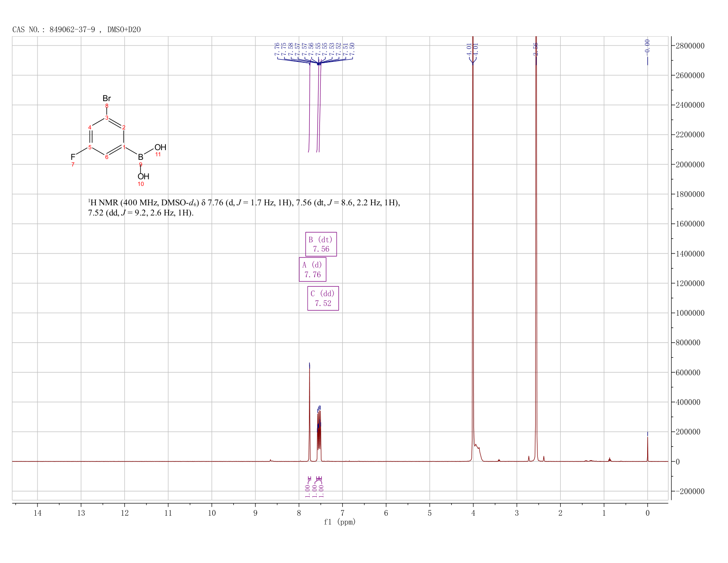Click y-axis value 2000000
Screen dimensions: 728x563
[689, 165]
